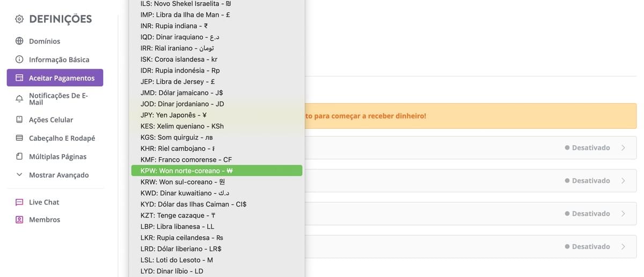
Task: Select KGS: Som quirguiz currency
Action: pos(217,137)
